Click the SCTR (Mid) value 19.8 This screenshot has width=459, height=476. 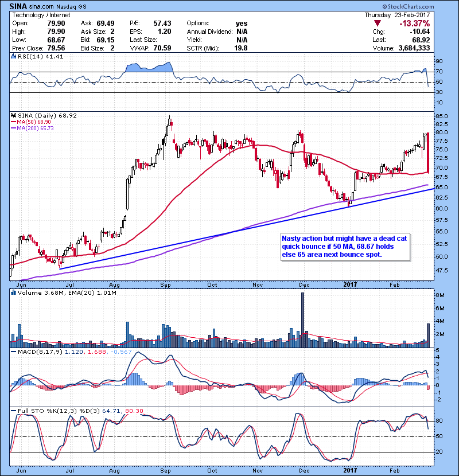coord(241,48)
